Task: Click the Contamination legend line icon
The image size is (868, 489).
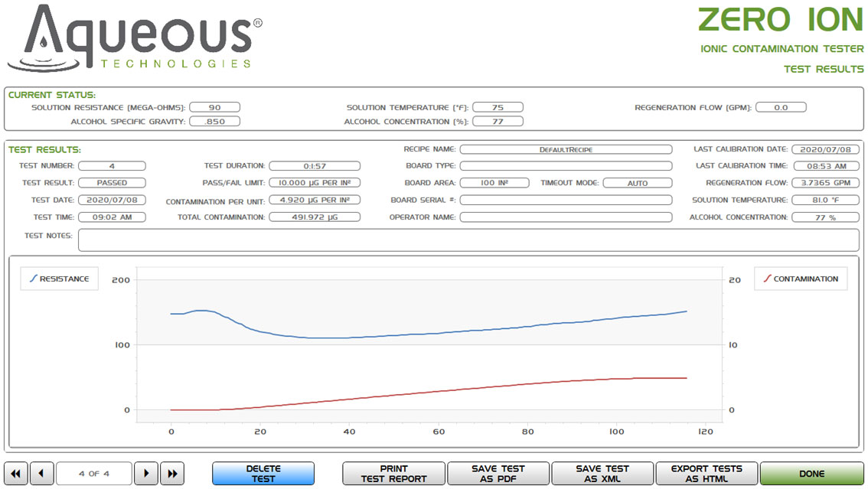Action: 767,279
